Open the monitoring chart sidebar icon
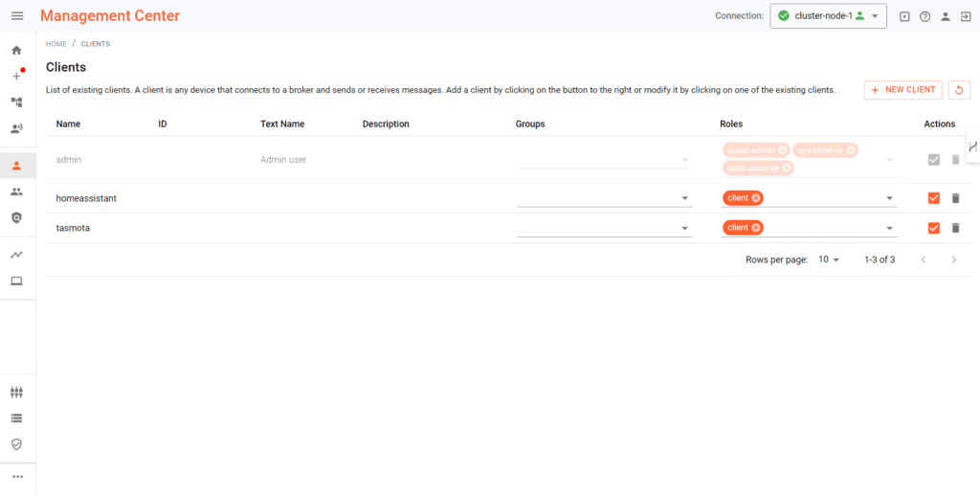The height and width of the screenshot is (495, 980). tap(16, 255)
